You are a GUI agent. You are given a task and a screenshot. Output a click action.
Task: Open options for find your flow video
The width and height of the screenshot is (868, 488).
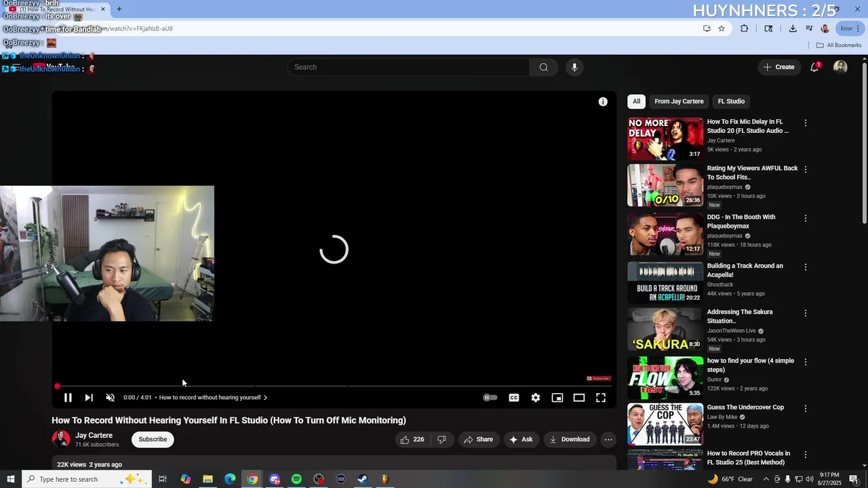(x=806, y=362)
